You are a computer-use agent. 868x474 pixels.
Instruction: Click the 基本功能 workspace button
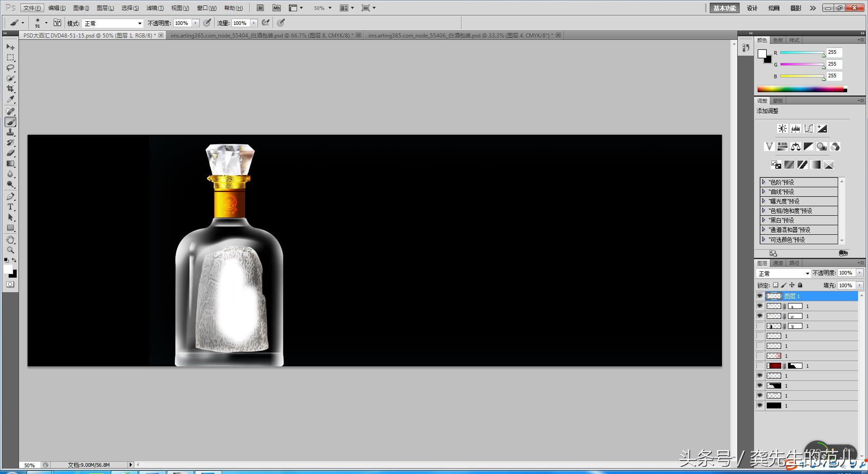tap(724, 8)
